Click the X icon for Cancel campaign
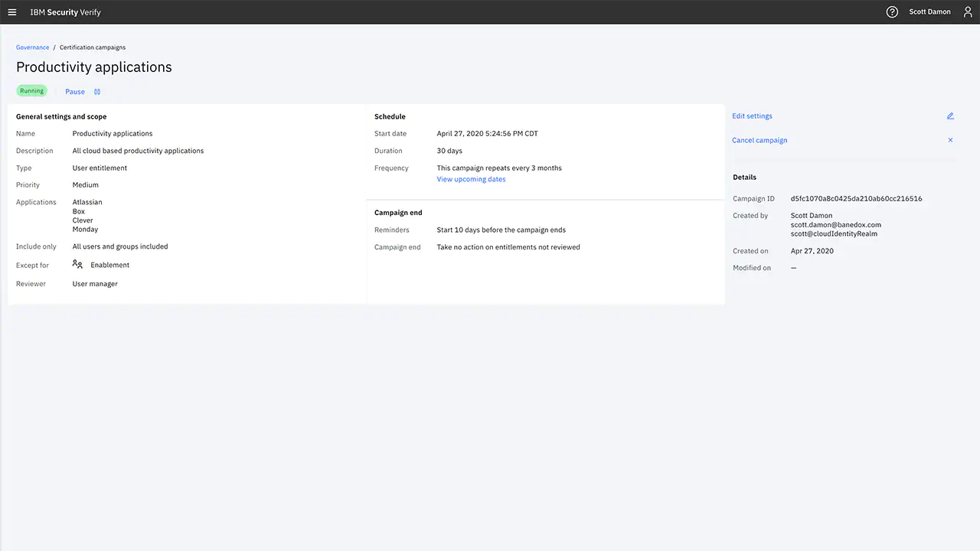Viewport: 980px width, 551px height. pos(950,140)
